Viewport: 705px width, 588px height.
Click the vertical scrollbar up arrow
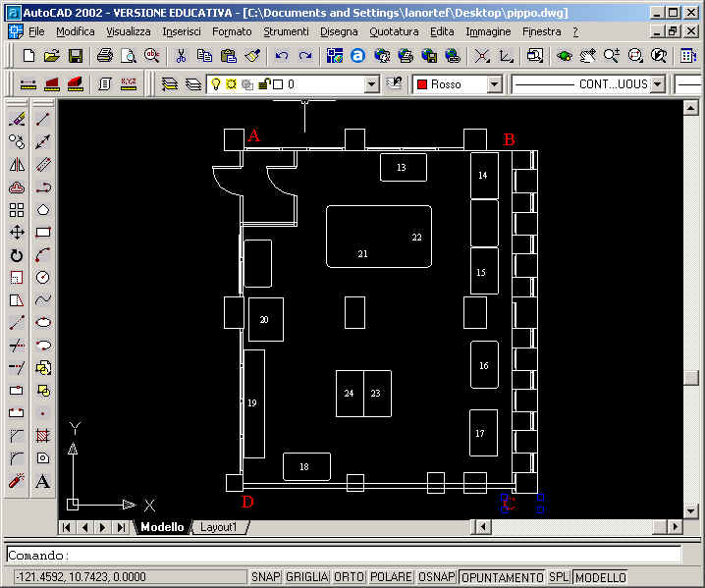point(690,108)
